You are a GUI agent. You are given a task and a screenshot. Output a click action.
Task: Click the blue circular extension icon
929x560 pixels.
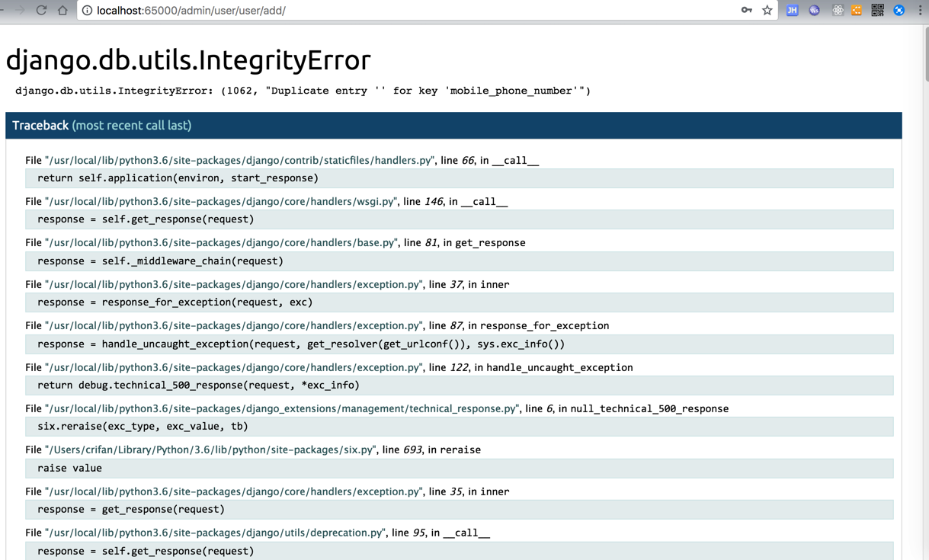pyautogui.click(x=899, y=10)
